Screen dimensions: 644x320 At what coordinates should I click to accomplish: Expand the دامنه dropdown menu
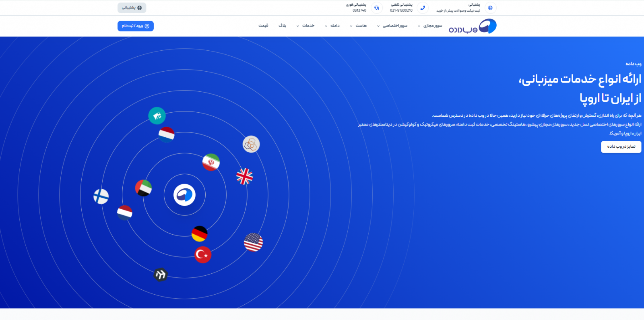click(332, 26)
